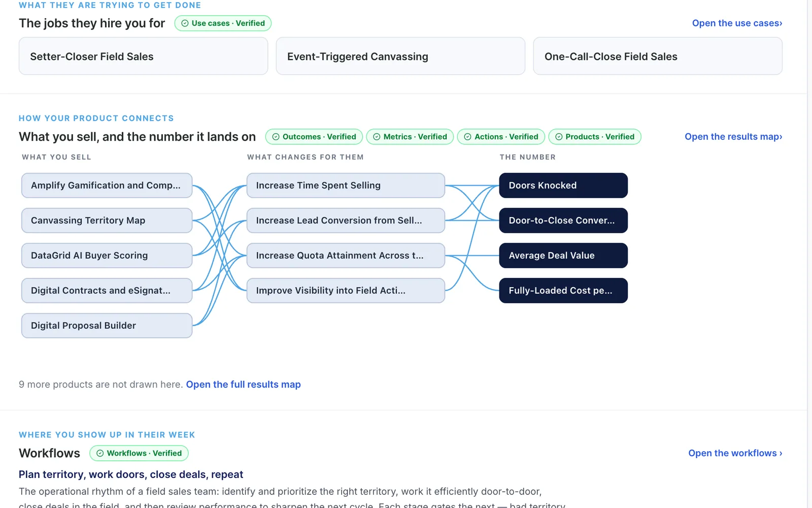The width and height of the screenshot is (812, 508).
Task: Click 'Plan territory, work doors, close deals, repeat'
Action: pyautogui.click(x=131, y=474)
